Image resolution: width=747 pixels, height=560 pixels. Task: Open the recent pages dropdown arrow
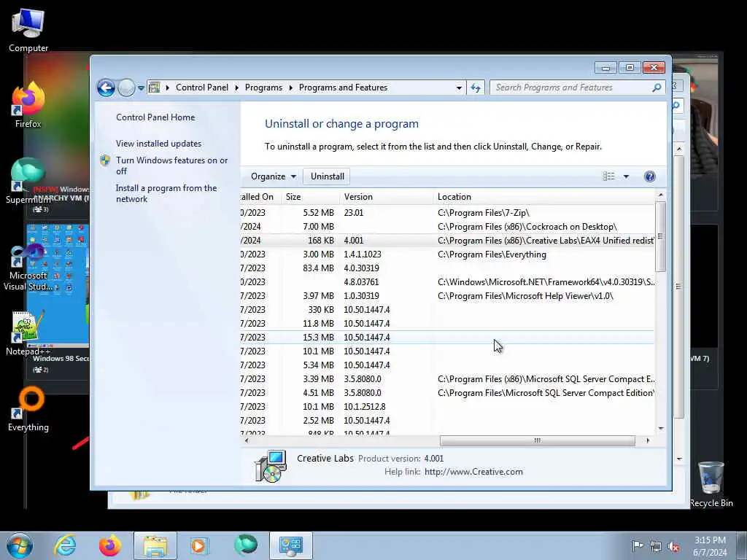[141, 88]
